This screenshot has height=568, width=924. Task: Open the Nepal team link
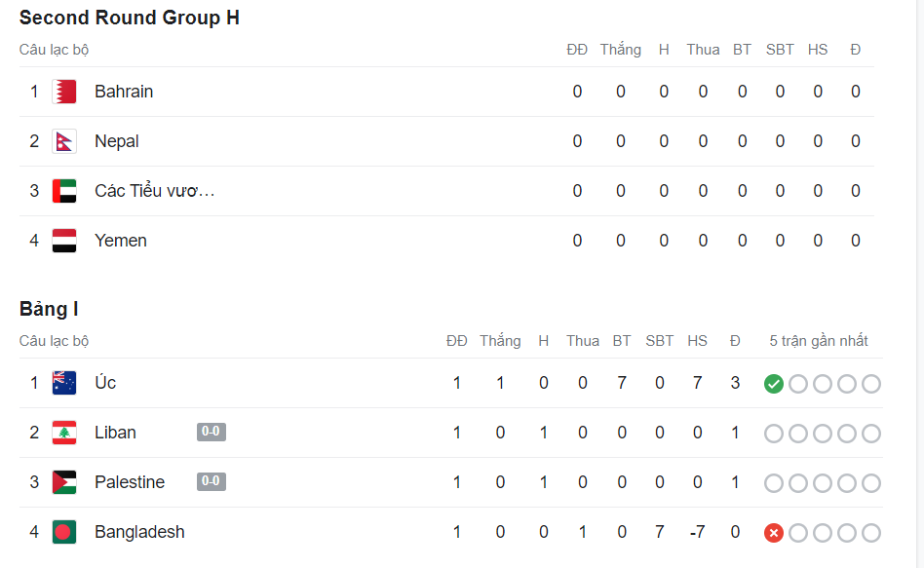117,141
